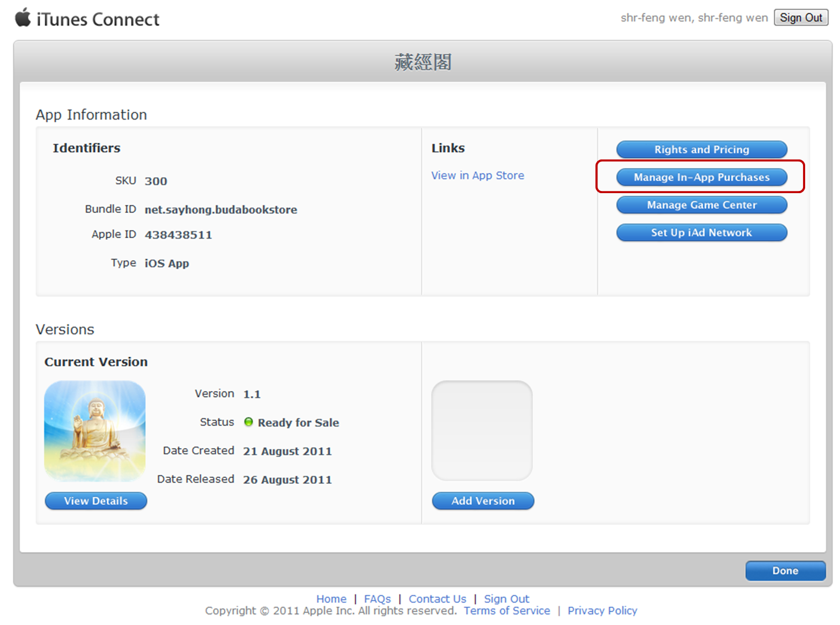Click the Current Version heading
The width and height of the screenshot is (840, 625).
(96, 362)
